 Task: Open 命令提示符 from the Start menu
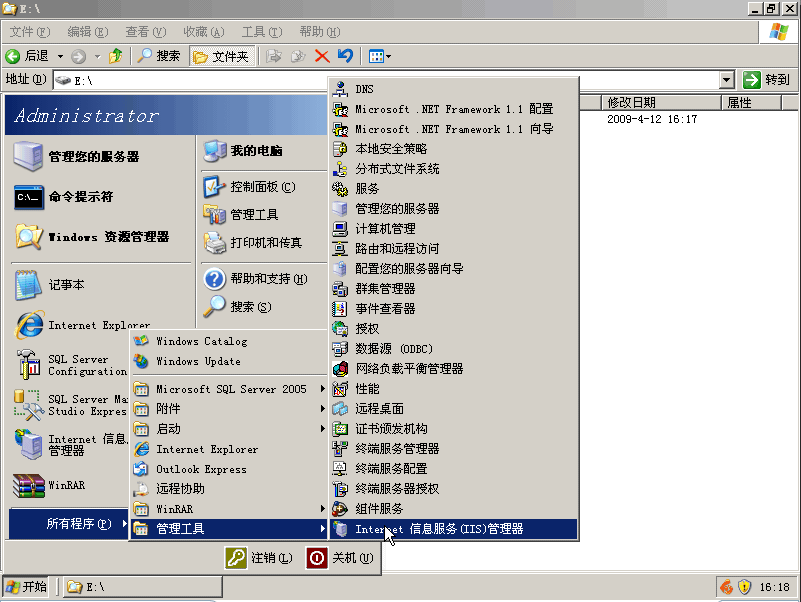101,197
